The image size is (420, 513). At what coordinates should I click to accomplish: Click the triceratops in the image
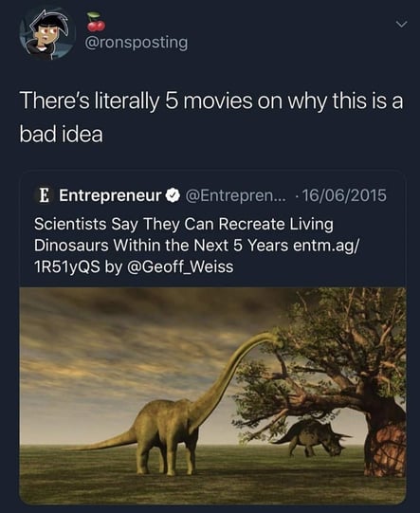tap(312, 438)
